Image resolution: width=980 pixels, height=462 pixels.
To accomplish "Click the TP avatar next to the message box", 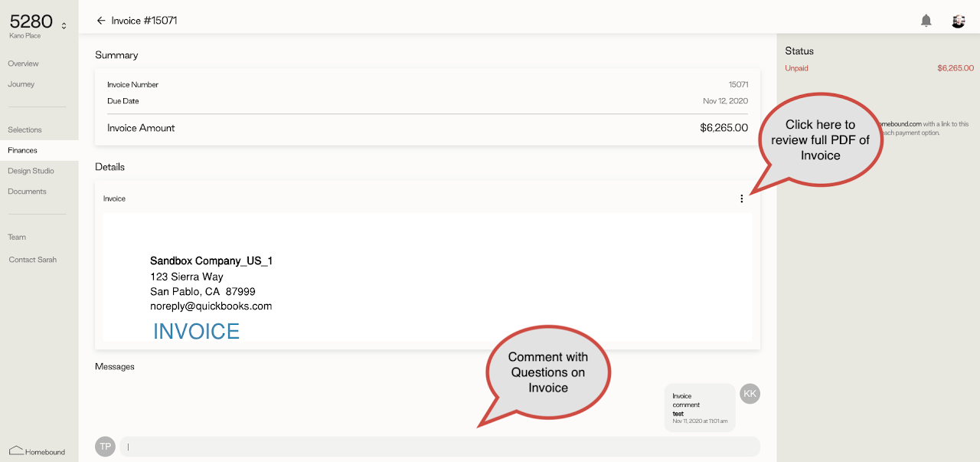I will (x=105, y=446).
